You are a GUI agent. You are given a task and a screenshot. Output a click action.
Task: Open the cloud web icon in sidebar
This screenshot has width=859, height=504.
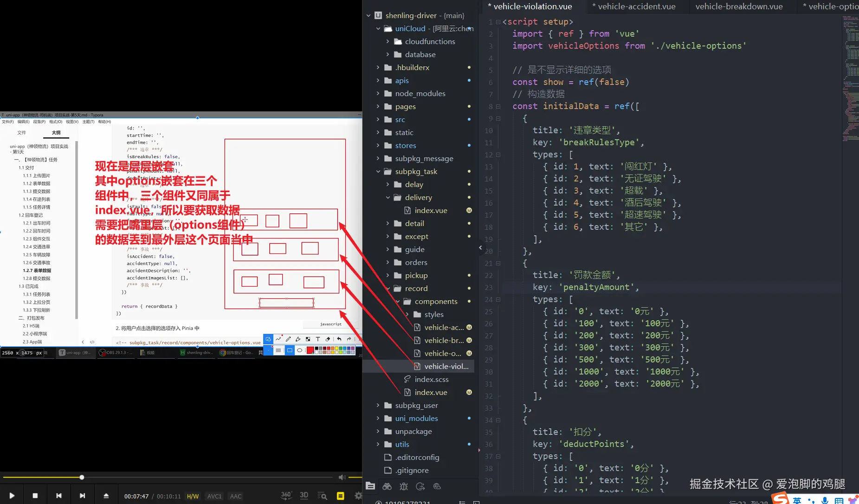point(437,486)
